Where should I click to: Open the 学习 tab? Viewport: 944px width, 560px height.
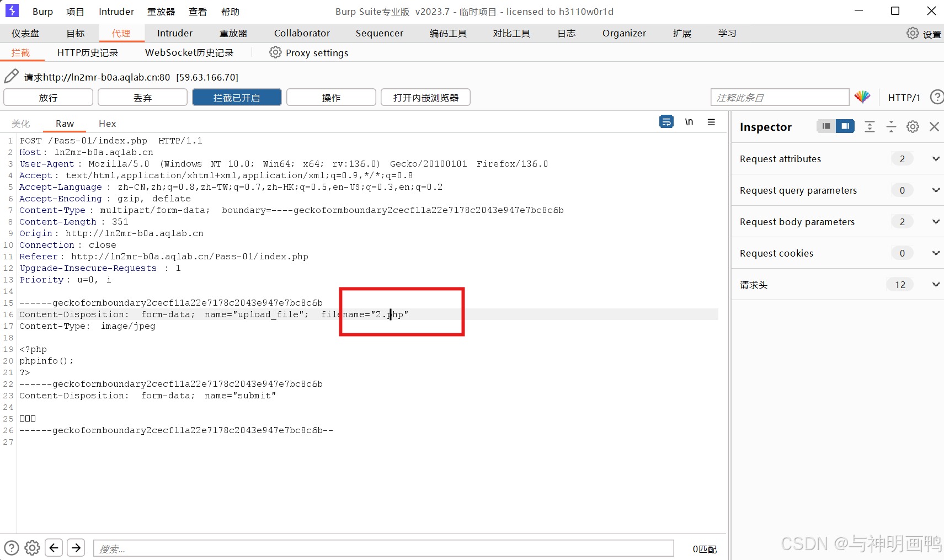[727, 33]
